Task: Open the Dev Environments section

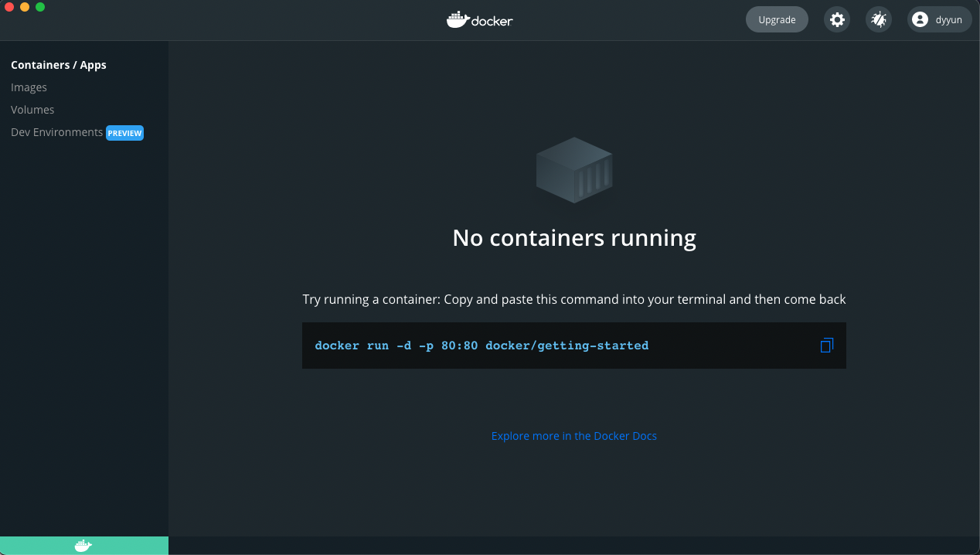Action: pos(56,132)
